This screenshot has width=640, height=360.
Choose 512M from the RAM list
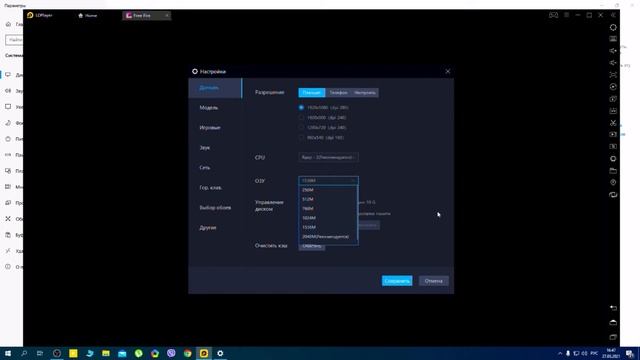328,199
